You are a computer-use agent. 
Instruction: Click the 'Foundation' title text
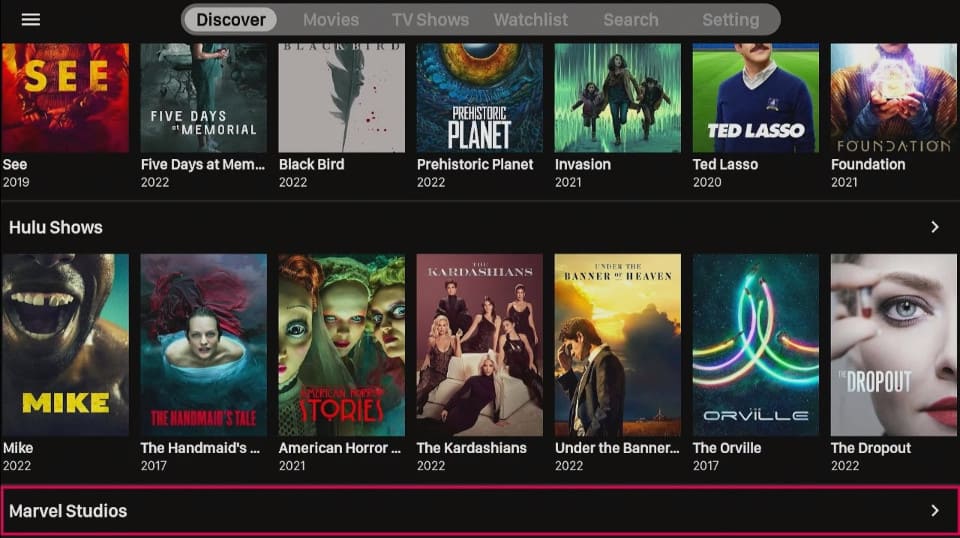[x=868, y=164]
